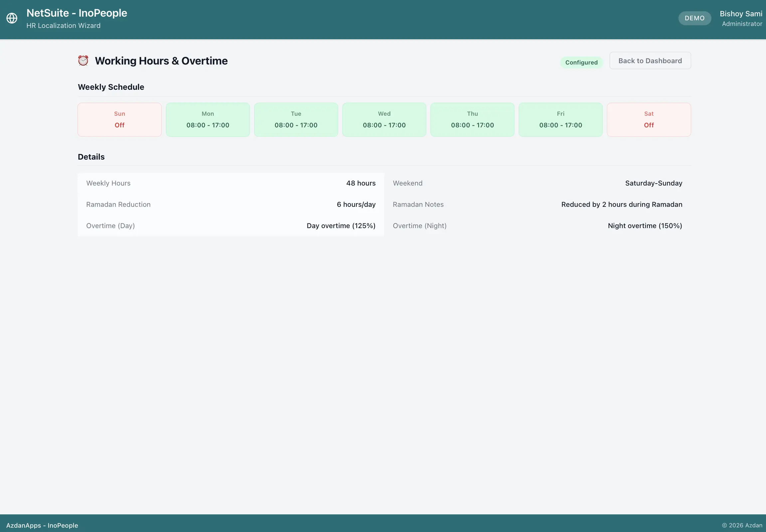
Task: Select the Sun Off day card
Action: click(x=119, y=120)
